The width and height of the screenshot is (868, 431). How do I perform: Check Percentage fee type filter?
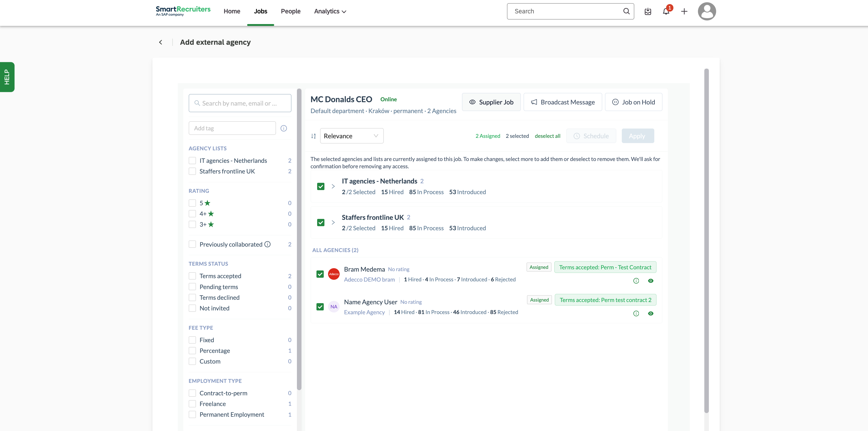tap(192, 351)
